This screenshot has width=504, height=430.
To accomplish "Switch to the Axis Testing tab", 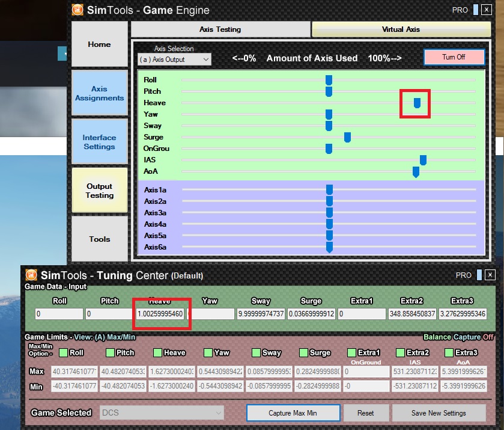I will (x=220, y=29).
